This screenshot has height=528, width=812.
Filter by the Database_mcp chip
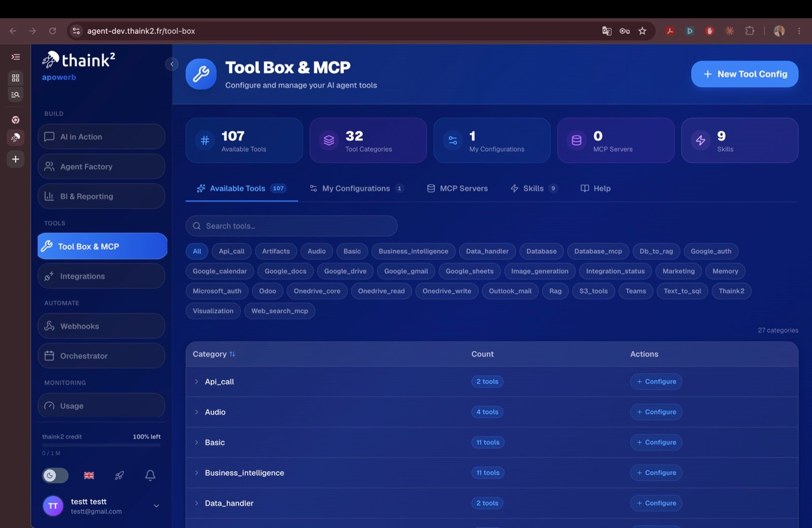coord(598,251)
